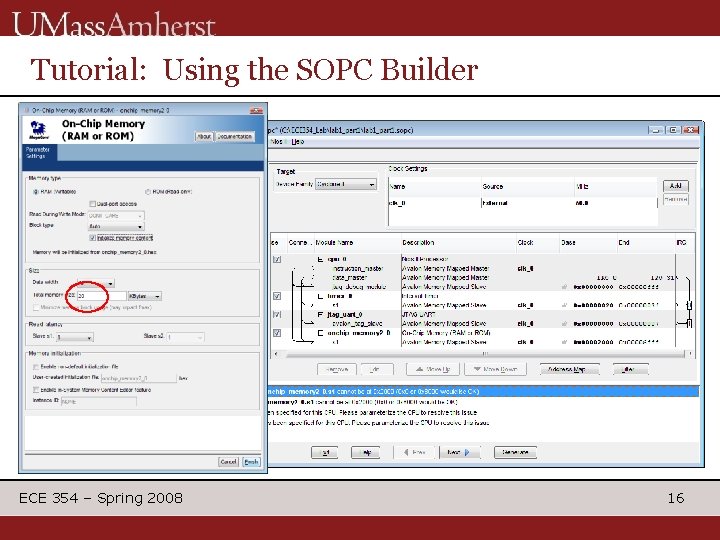Viewport: 720px width, 540px height.
Task: Click the IRQ connector for the timer s1 row
Action: [689, 305]
